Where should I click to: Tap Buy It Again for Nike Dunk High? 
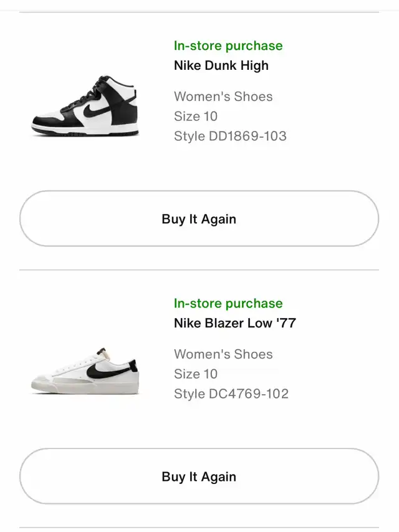[x=199, y=219]
